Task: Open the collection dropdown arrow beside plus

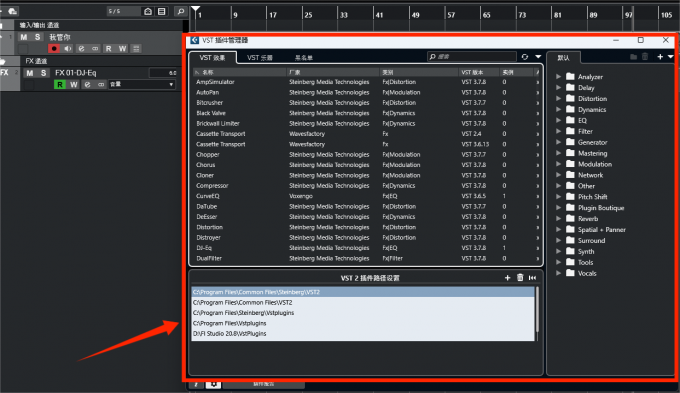Action: pyautogui.click(x=670, y=57)
